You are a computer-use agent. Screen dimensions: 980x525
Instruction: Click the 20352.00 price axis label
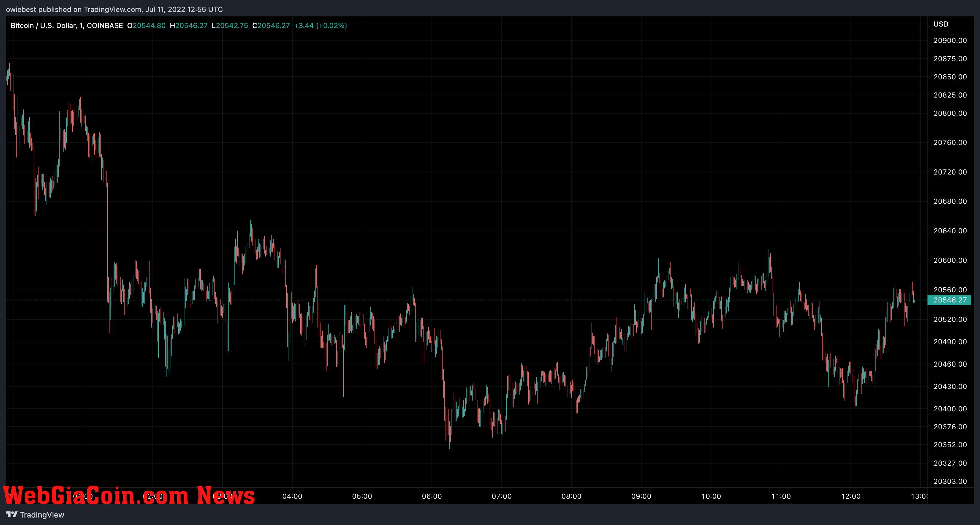[950, 444]
